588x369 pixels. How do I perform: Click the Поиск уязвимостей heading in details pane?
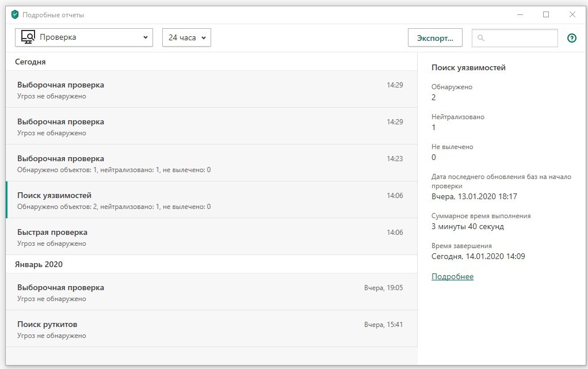(x=468, y=67)
